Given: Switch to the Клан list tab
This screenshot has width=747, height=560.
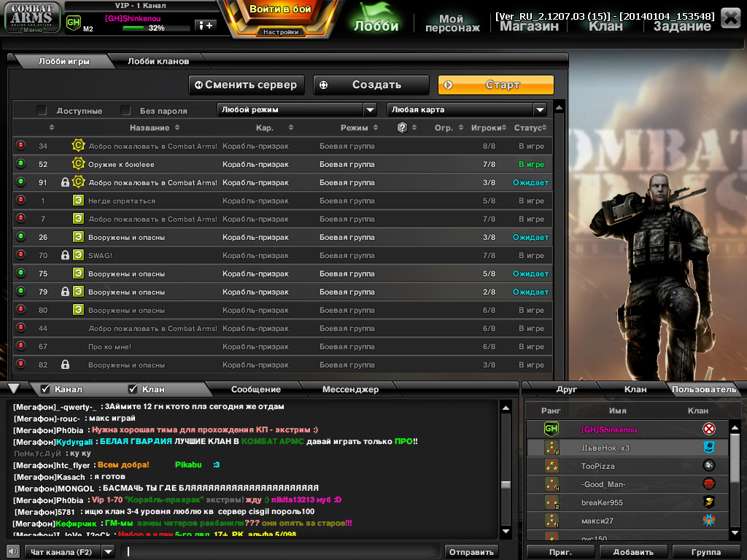Looking at the screenshot, I should (635, 389).
